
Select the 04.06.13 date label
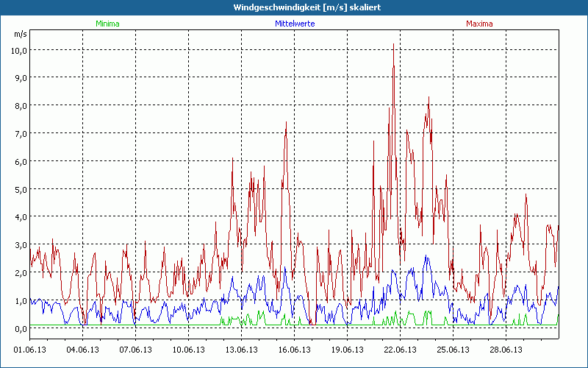(83, 350)
